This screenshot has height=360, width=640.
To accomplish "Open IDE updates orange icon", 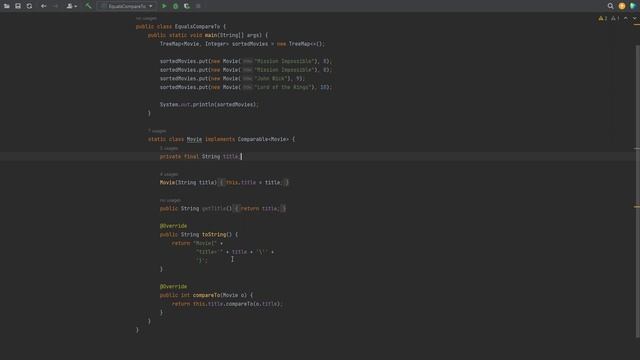I will coord(622,6).
